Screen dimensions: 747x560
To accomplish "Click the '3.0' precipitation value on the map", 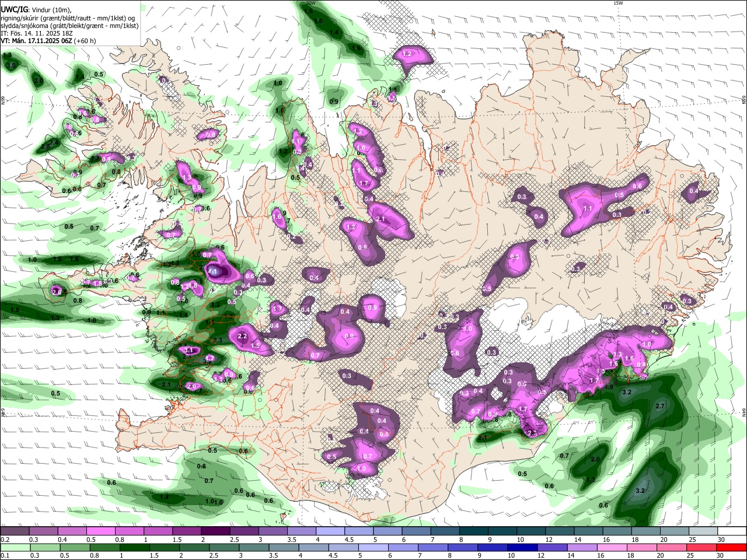I will pos(11,66).
